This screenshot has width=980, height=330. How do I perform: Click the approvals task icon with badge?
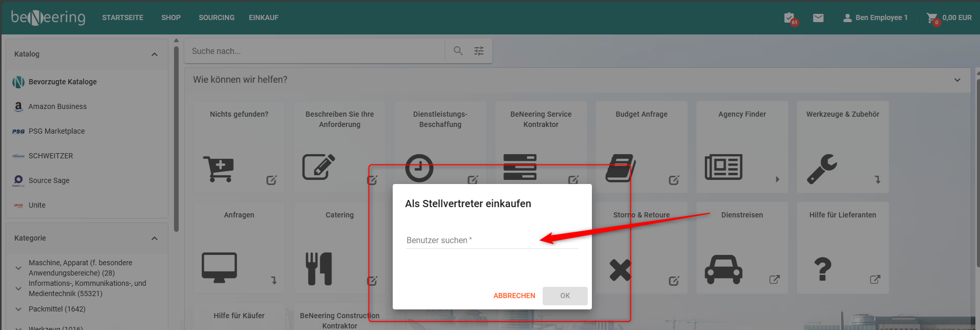pos(790,18)
